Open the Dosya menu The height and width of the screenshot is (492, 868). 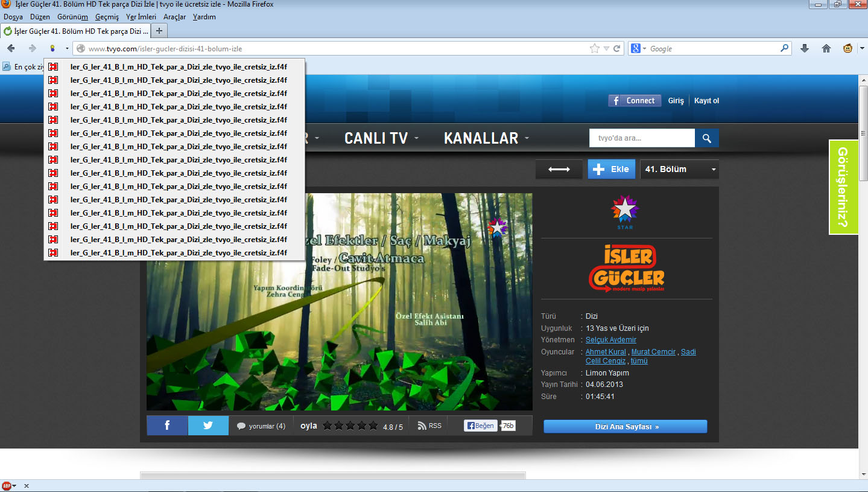[x=13, y=17]
